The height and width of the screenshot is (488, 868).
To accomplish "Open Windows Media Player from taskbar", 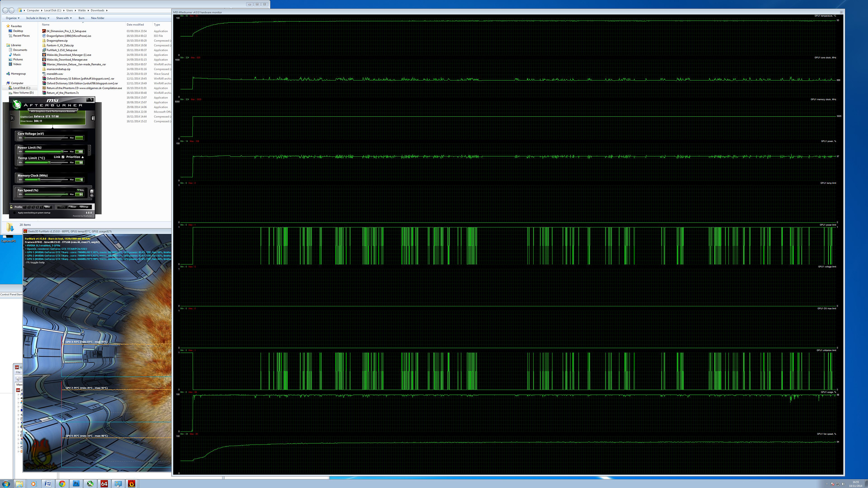I will 33,484.
